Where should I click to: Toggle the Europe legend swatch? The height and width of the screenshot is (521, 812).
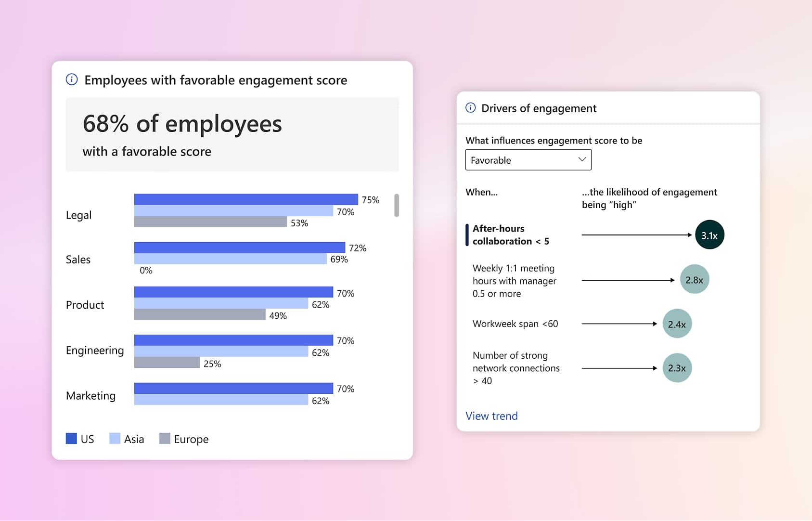point(165,439)
